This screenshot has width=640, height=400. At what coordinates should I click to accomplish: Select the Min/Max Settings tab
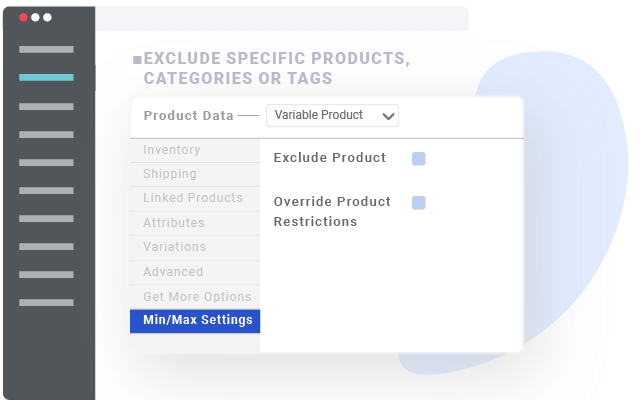click(195, 321)
